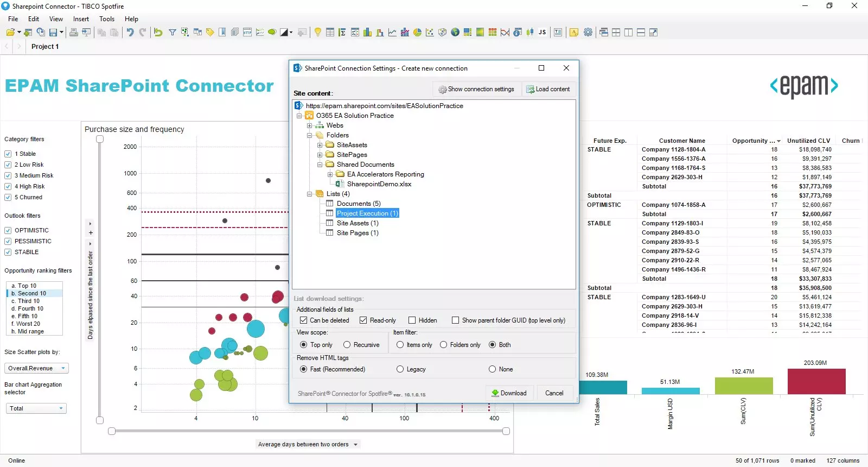The image size is (868, 467).
Task: Click the Print icon in toolbar
Action: pos(73,32)
